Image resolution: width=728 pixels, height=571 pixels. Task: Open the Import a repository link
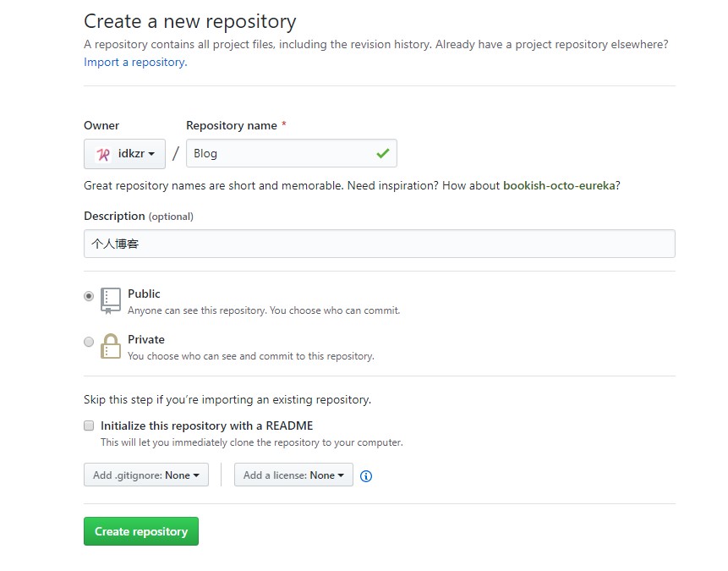[x=133, y=62]
